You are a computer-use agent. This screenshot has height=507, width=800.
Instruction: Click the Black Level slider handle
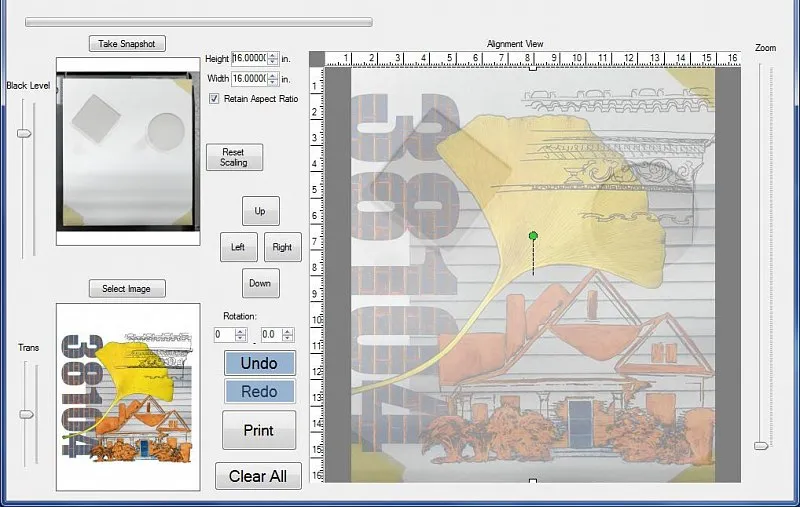pyautogui.click(x=26, y=133)
